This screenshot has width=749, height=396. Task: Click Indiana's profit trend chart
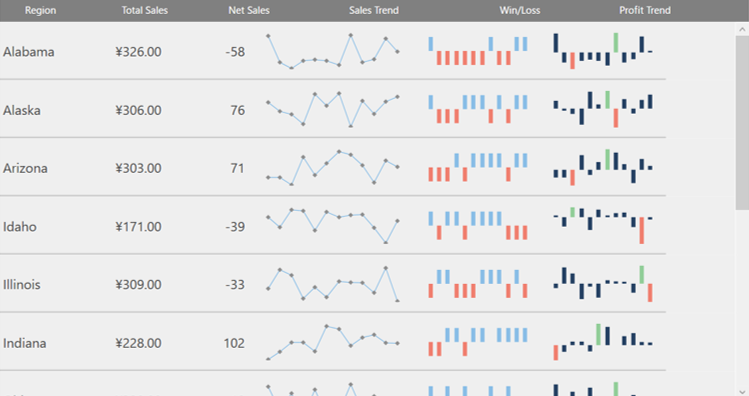click(x=603, y=342)
